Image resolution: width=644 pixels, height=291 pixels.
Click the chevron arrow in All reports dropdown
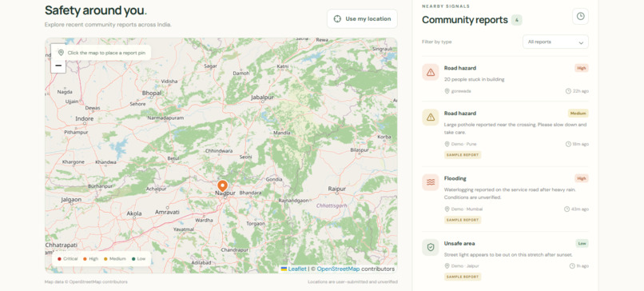(x=581, y=42)
